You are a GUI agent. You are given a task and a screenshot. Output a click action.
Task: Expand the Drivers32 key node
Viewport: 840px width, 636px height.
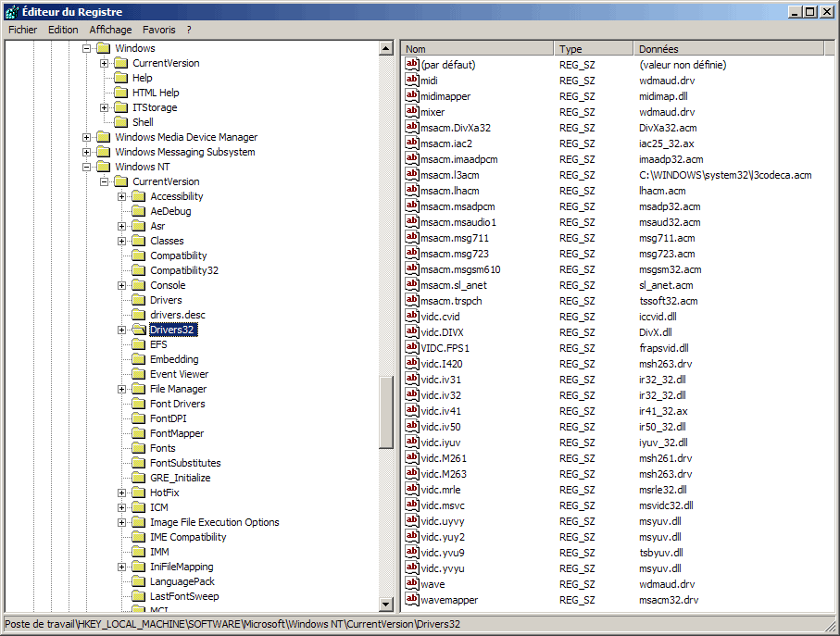(x=122, y=330)
